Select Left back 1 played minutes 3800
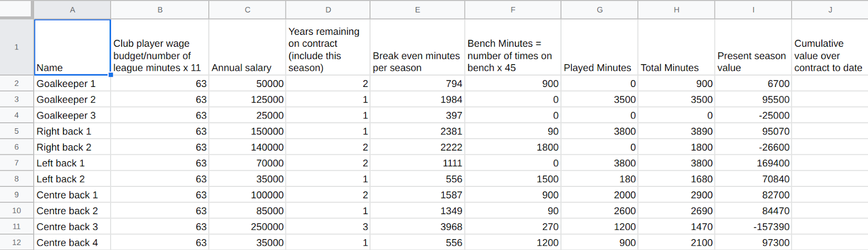868x250 pixels. 599,163
